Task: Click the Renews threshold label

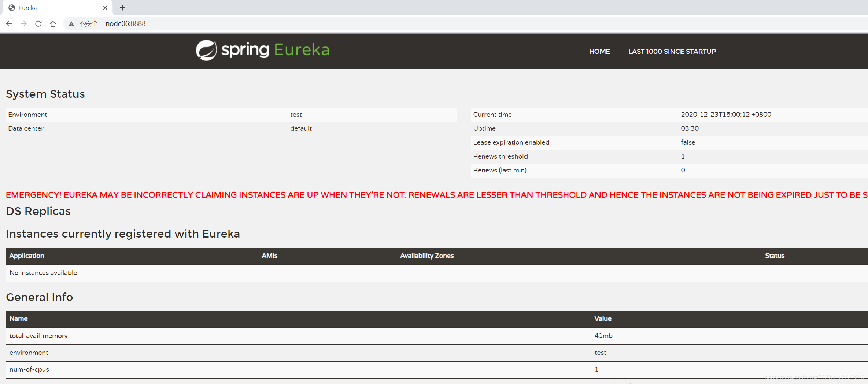Action: click(x=501, y=156)
